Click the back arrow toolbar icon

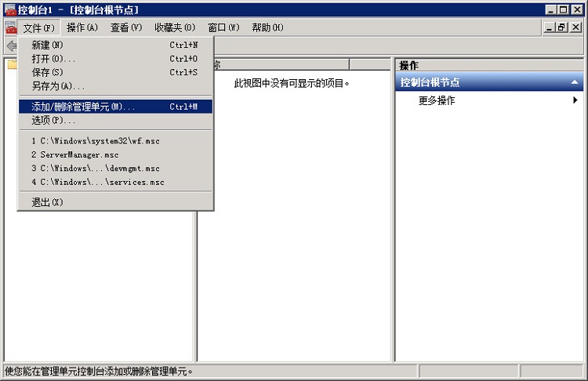coord(12,45)
